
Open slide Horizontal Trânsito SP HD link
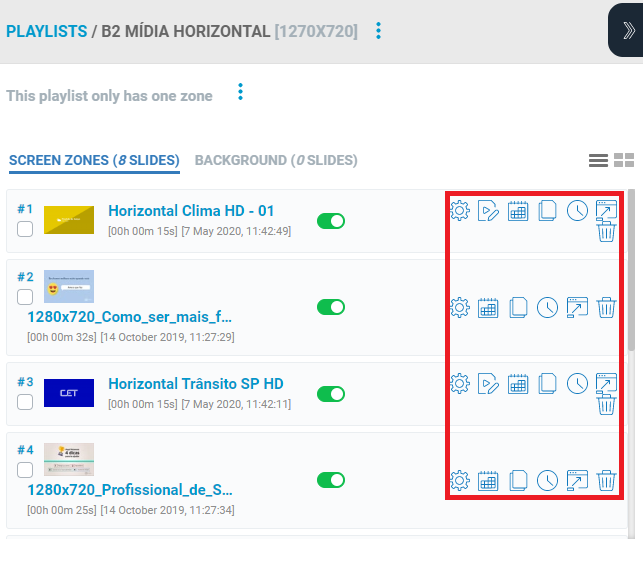[196, 384]
